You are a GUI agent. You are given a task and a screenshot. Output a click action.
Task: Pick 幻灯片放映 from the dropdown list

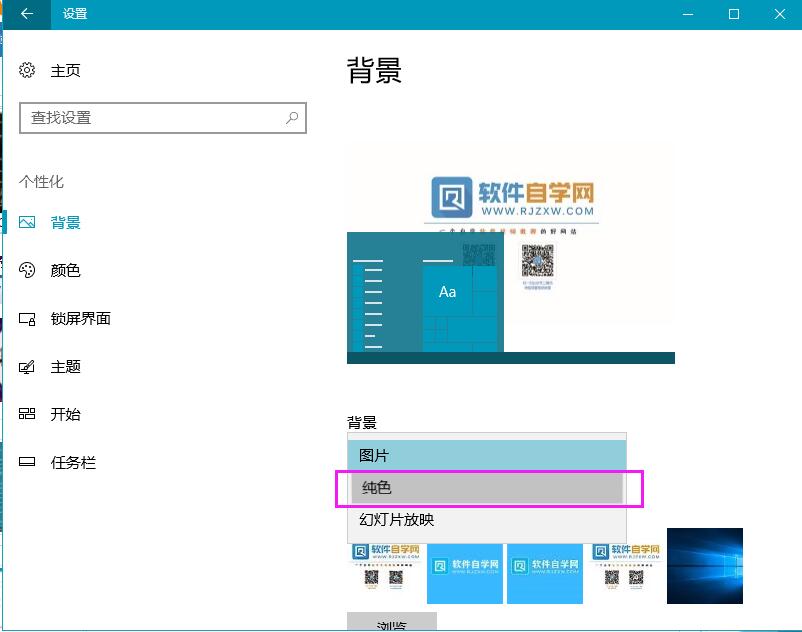click(x=487, y=520)
